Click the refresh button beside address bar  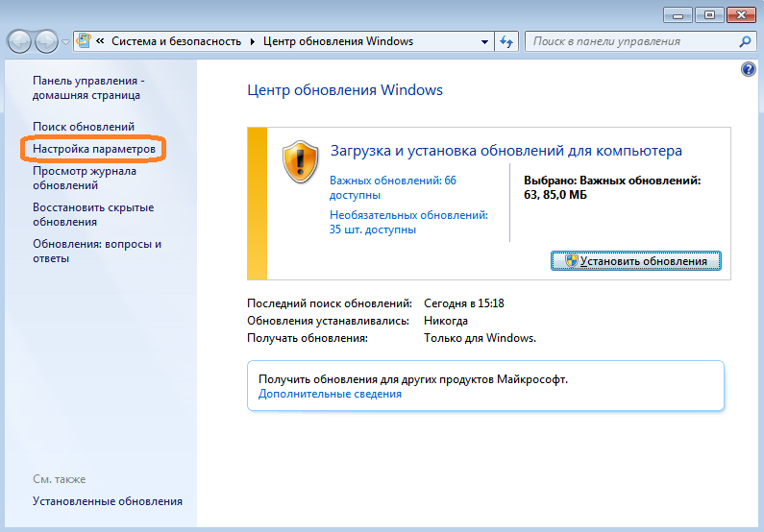(507, 42)
